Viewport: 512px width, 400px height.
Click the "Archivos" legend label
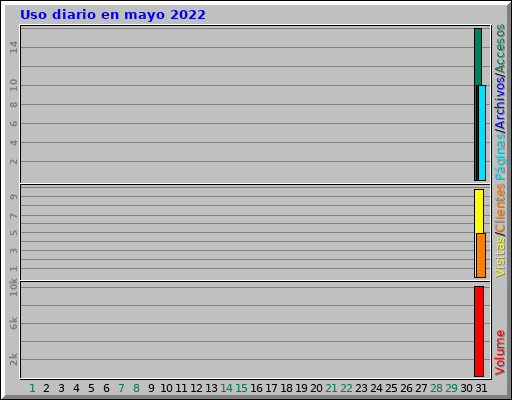point(500,103)
